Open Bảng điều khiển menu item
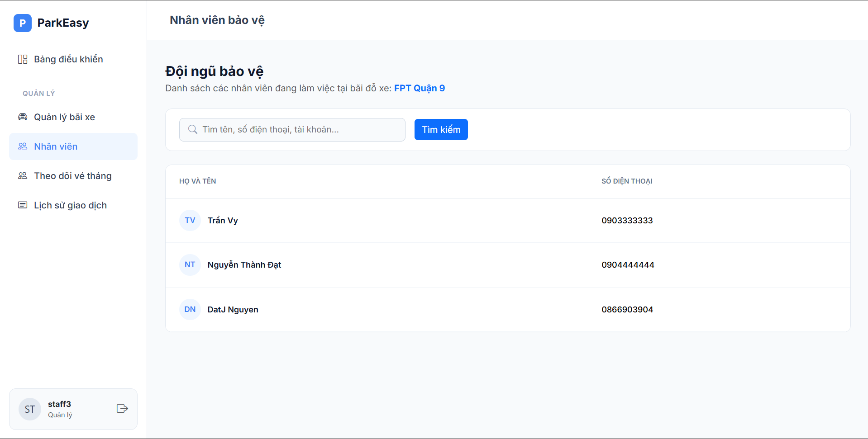This screenshot has width=868, height=439. [68, 59]
